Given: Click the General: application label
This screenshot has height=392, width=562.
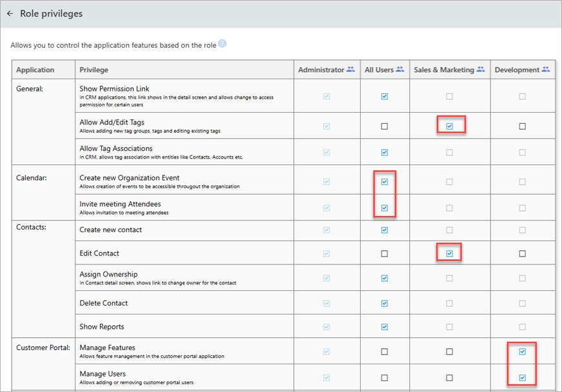Looking at the screenshot, I should [x=30, y=88].
